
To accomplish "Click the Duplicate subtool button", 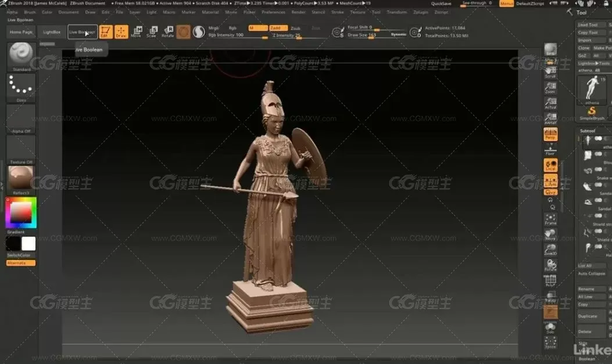I will (x=591, y=316).
